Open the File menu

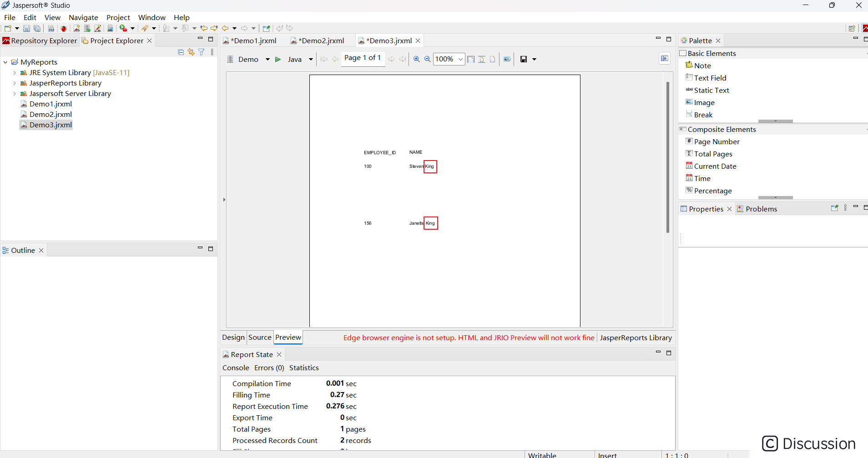tap(10, 17)
